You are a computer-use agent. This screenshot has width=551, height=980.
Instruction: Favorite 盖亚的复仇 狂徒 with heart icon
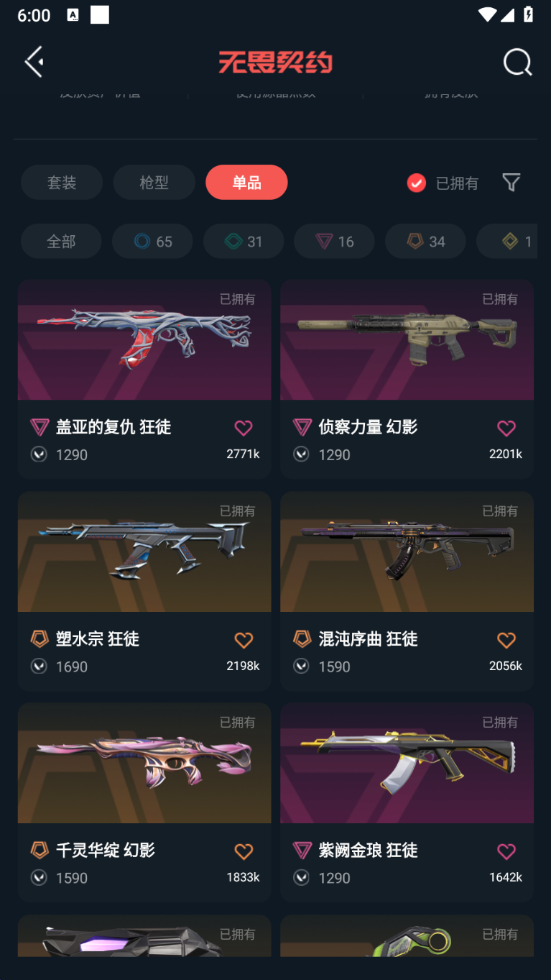[x=244, y=428]
